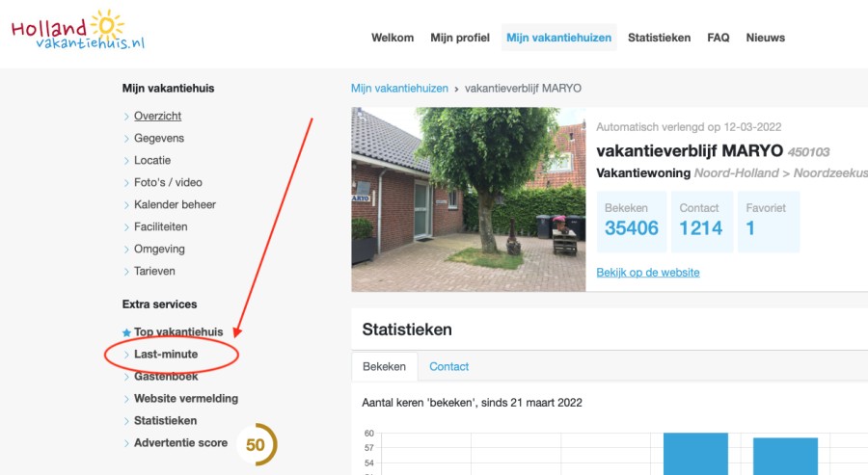Open Foto's / video section
The height and width of the screenshot is (475, 868).
pyautogui.click(x=168, y=182)
